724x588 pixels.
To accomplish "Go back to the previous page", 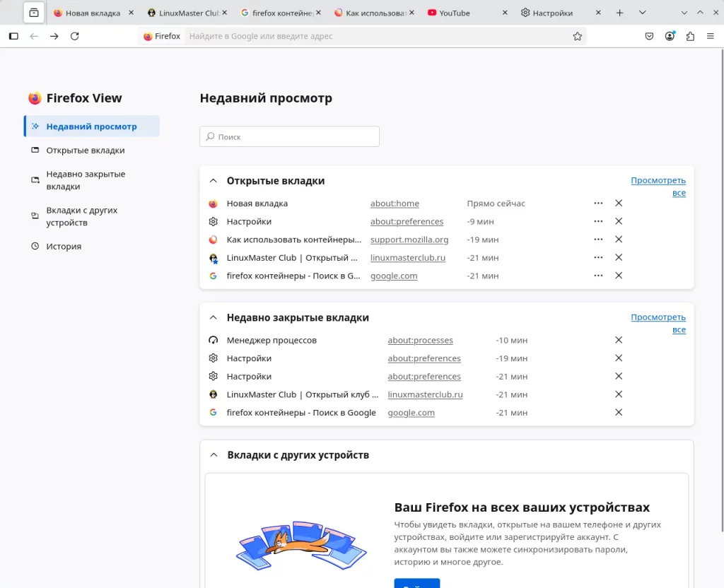I will (x=34, y=36).
